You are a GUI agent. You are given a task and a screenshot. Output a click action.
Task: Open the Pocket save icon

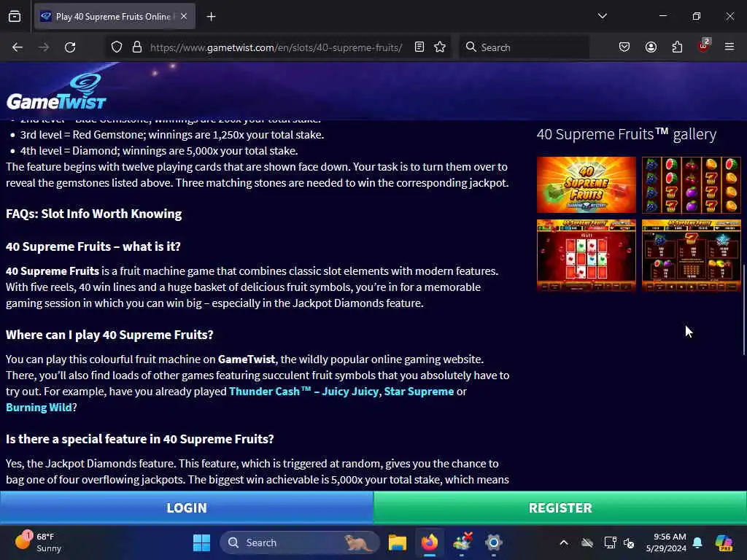624,47
